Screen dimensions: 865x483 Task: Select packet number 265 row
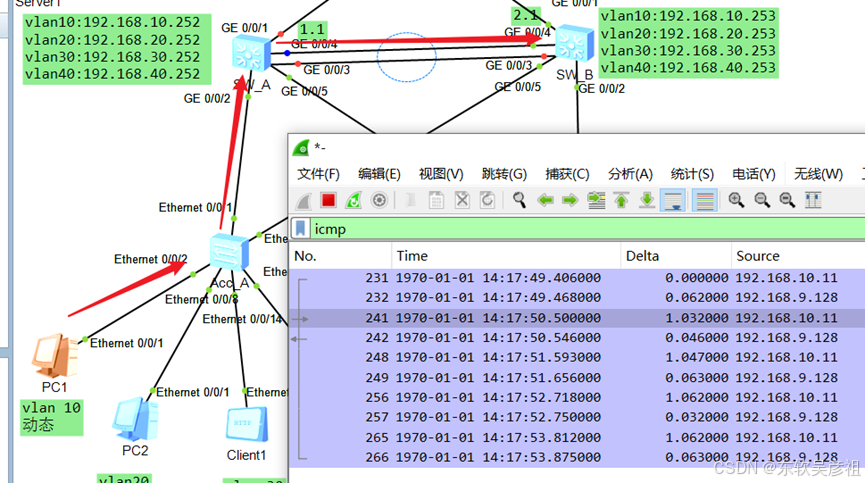click(x=577, y=438)
